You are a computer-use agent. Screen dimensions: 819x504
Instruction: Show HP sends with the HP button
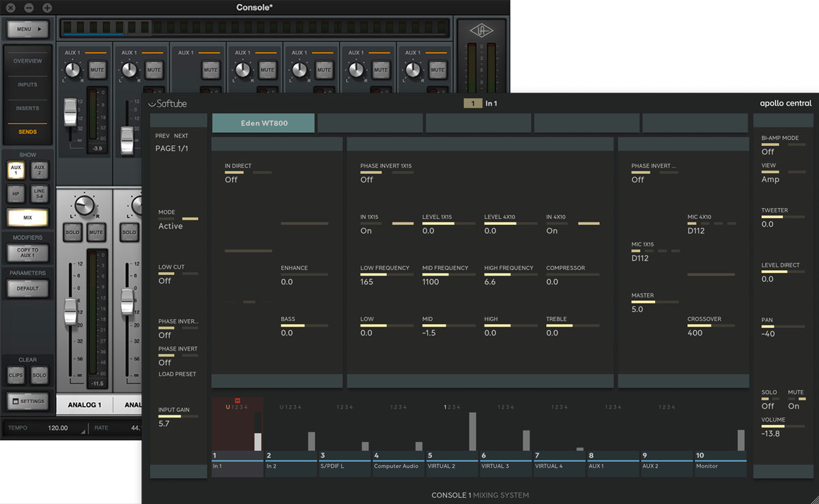pyautogui.click(x=16, y=194)
